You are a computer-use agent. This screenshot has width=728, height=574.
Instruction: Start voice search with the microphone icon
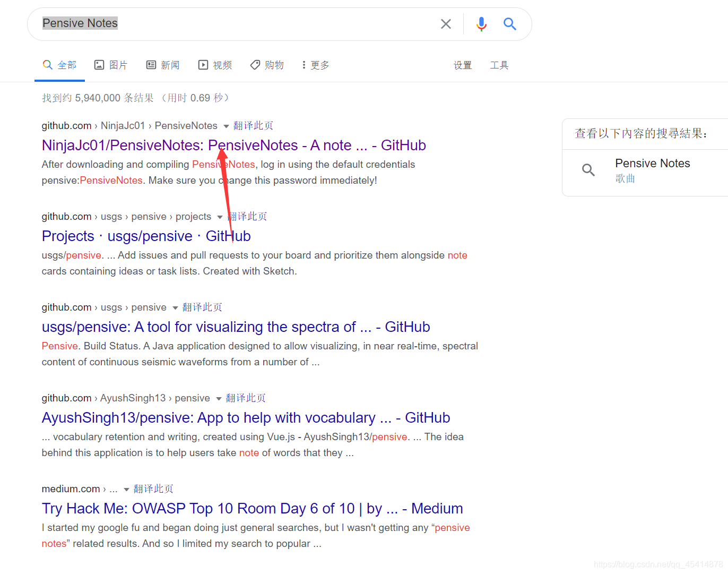tap(481, 24)
